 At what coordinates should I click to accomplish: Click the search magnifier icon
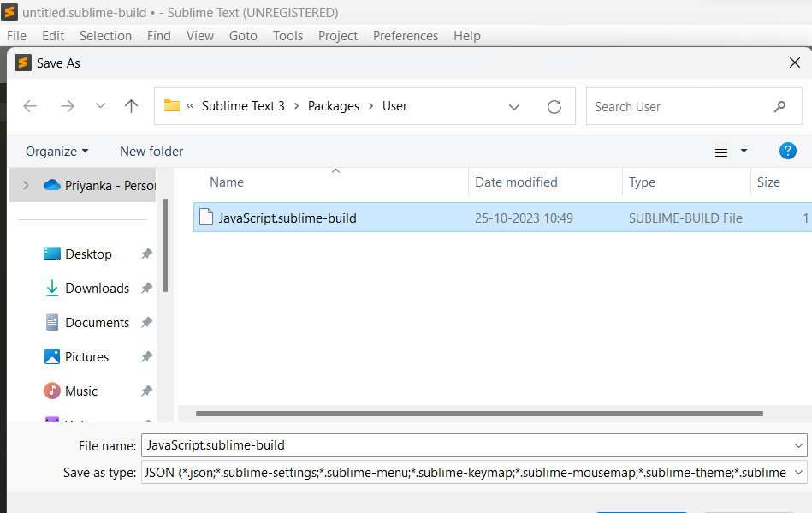click(x=779, y=107)
